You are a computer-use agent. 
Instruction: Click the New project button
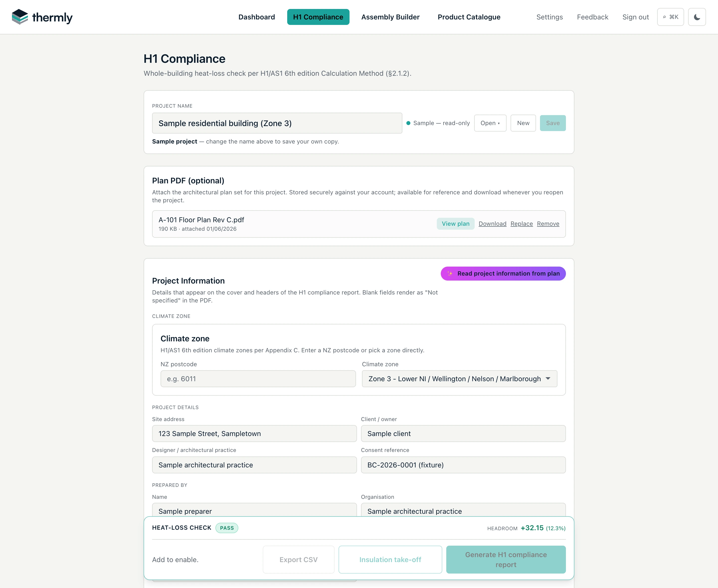523,123
